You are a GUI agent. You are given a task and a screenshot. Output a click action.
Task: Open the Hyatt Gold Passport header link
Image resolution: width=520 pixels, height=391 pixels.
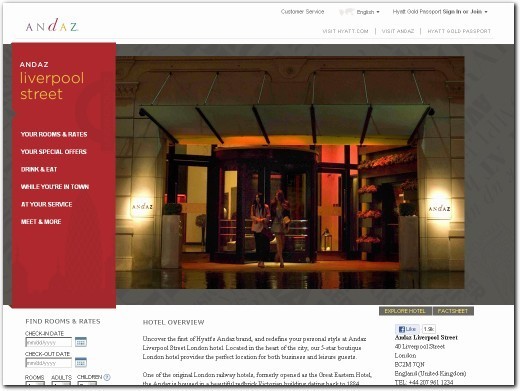click(x=459, y=31)
